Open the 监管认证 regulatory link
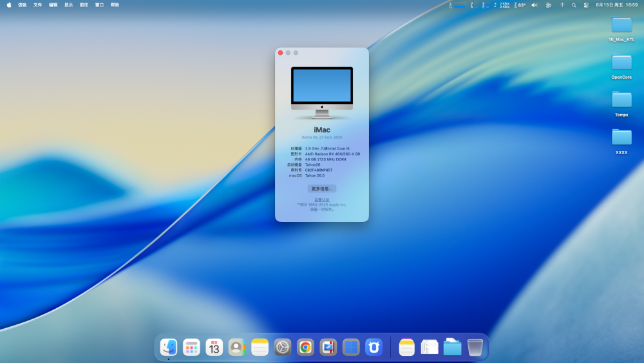Image resolution: width=644 pixels, height=363 pixels. point(321,200)
